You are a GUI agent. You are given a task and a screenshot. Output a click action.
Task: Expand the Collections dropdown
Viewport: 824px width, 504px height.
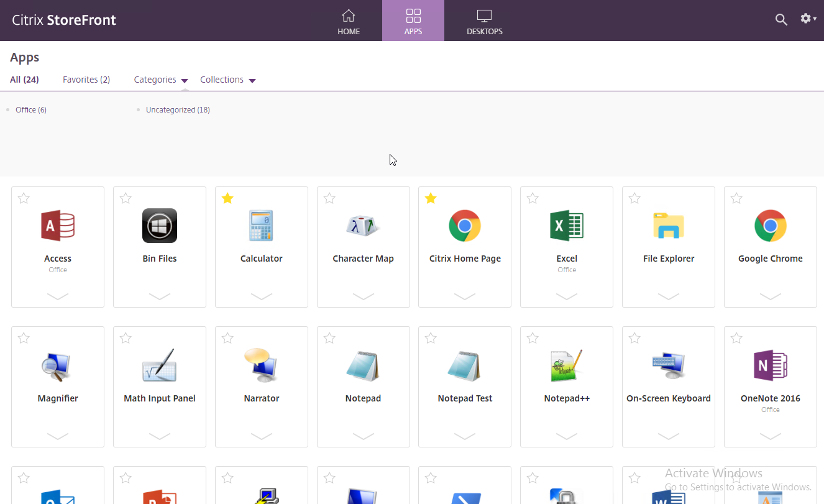[227, 80]
